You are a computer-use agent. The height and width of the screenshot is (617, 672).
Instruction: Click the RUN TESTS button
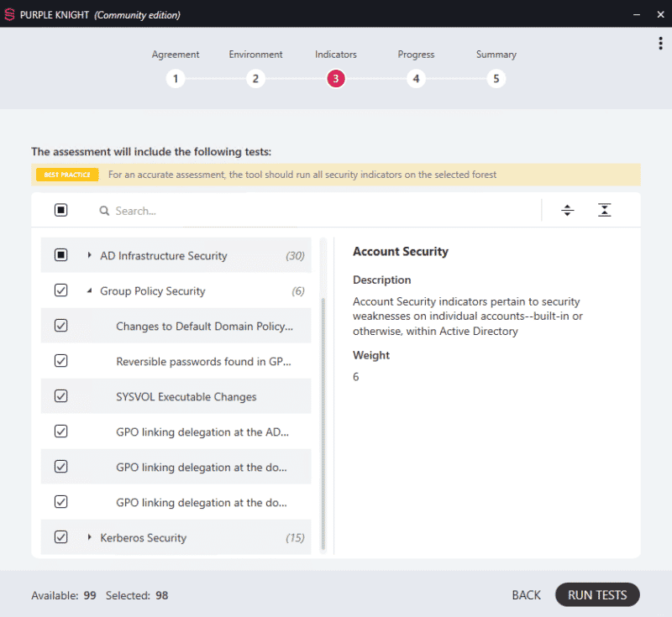coord(597,595)
